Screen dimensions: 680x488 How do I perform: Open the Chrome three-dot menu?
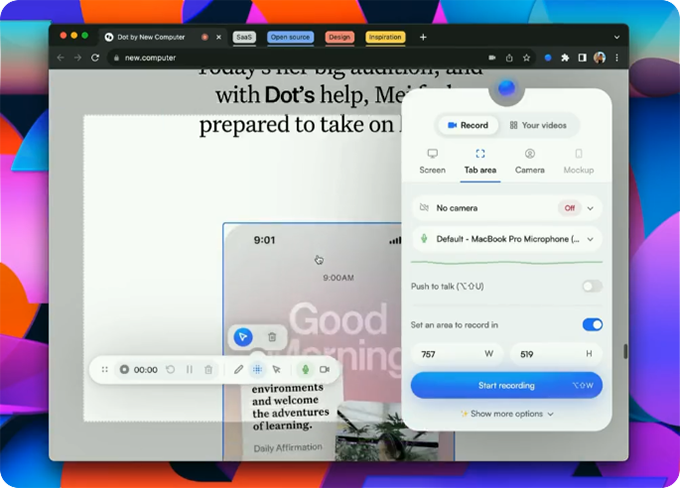coord(617,58)
